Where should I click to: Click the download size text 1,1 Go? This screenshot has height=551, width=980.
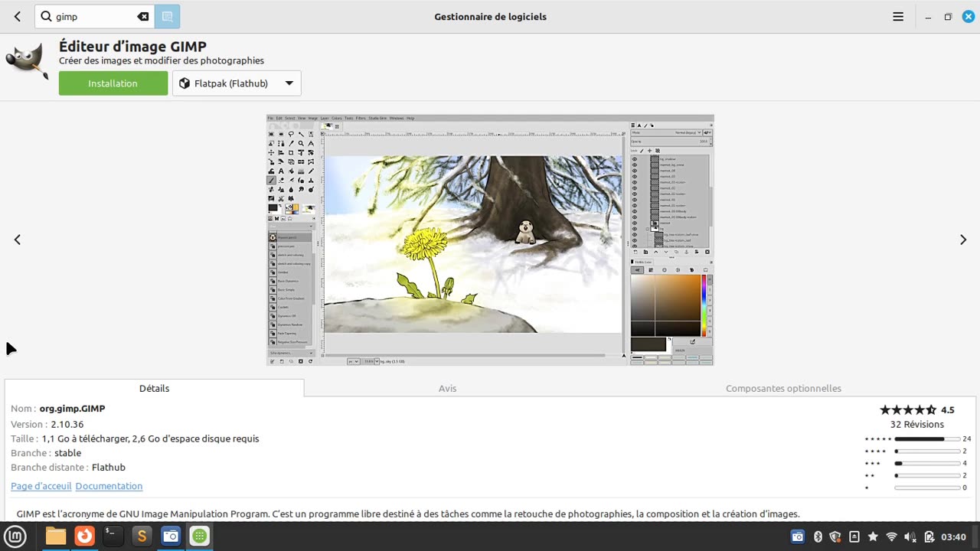tap(150, 439)
